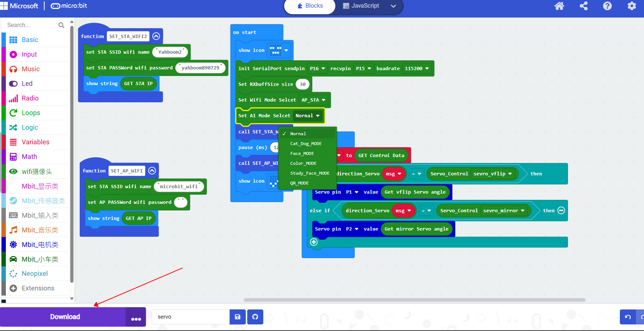Image resolution: width=644 pixels, height=331 pixels.
Task: Collapse the SET_STA_WIFI2 function block
Action: click(x=156, y=36)
